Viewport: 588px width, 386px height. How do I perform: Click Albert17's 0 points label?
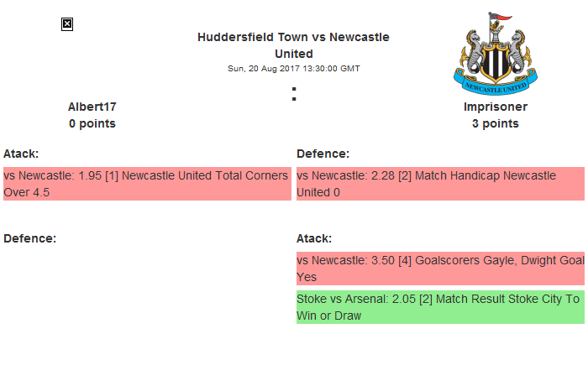92,123
